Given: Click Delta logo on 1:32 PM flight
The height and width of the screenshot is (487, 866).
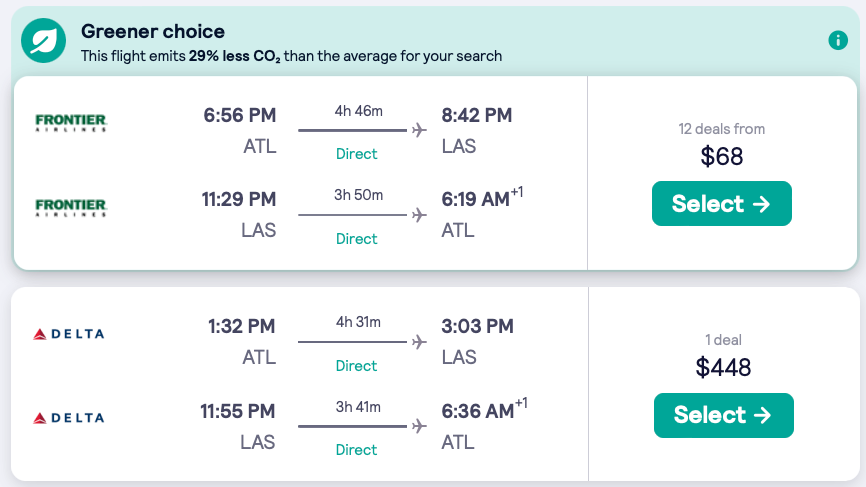Looking at the screenshot, I should [69, 334].
